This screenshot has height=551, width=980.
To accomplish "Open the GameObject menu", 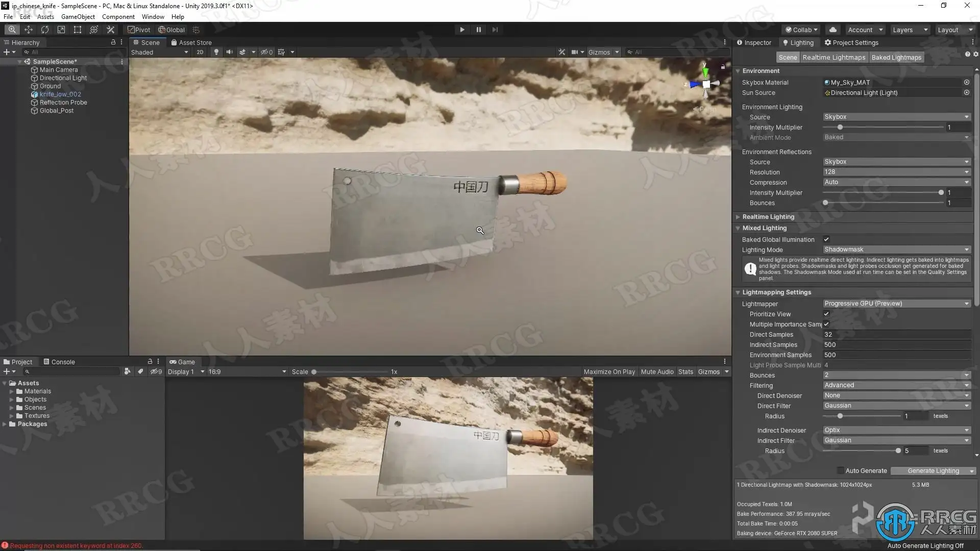I will click(78, 16).
